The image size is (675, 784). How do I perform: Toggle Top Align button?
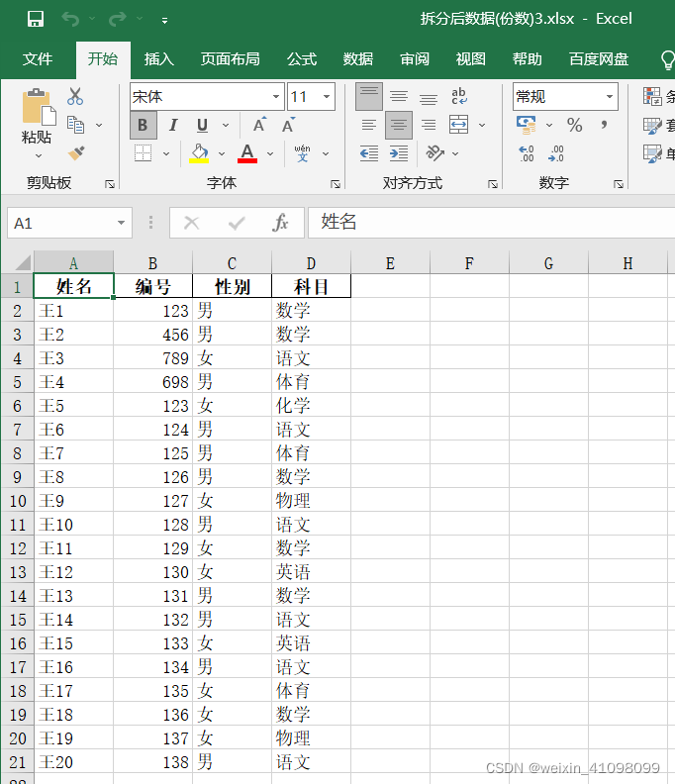[x=369, y=96]
